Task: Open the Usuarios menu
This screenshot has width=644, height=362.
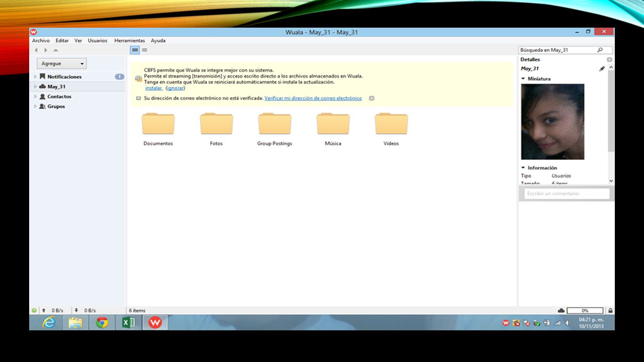Action: click(x=98, y=41)
